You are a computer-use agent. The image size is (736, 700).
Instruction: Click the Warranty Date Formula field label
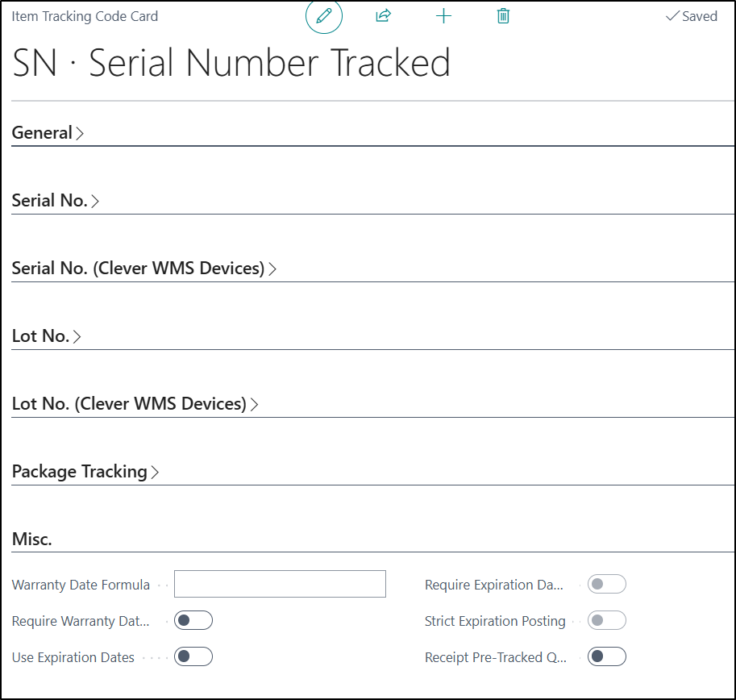point(81,585)
